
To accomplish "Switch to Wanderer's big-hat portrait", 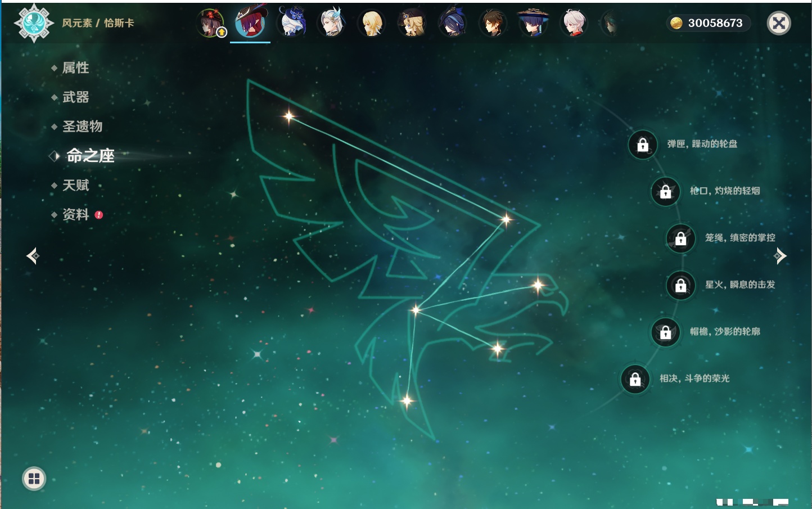I will (533, 22).
